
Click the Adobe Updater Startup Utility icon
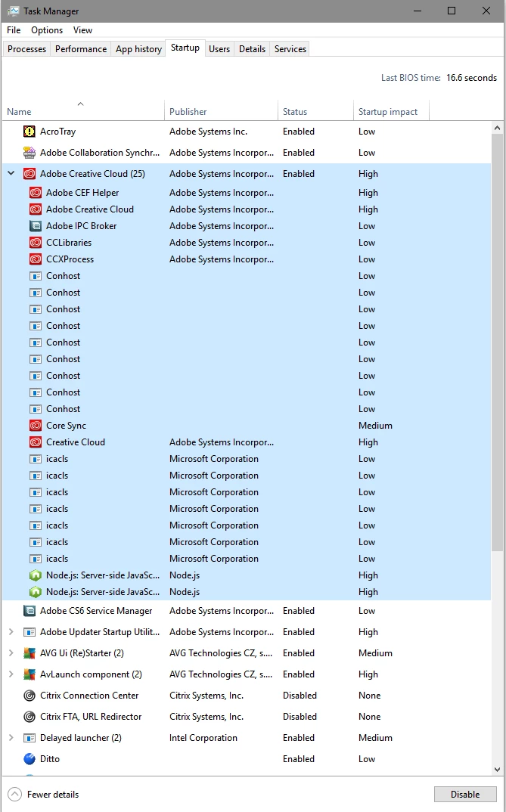pos(29,632)
